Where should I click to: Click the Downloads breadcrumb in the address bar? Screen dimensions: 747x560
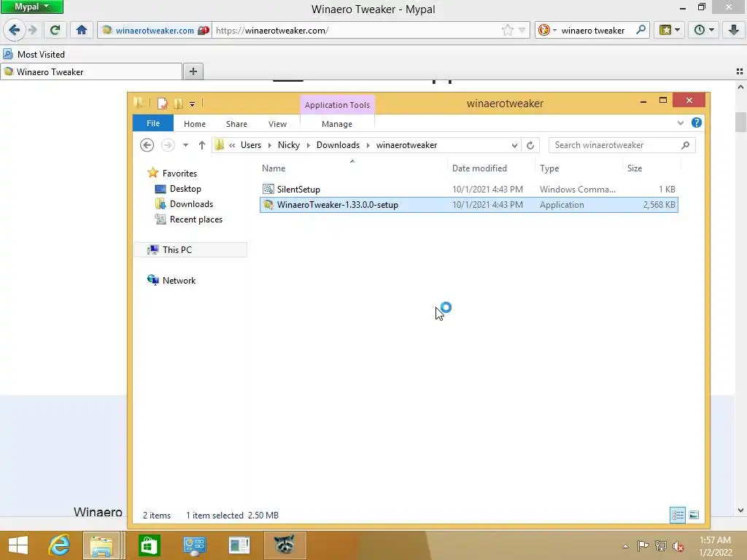[338, 145]
